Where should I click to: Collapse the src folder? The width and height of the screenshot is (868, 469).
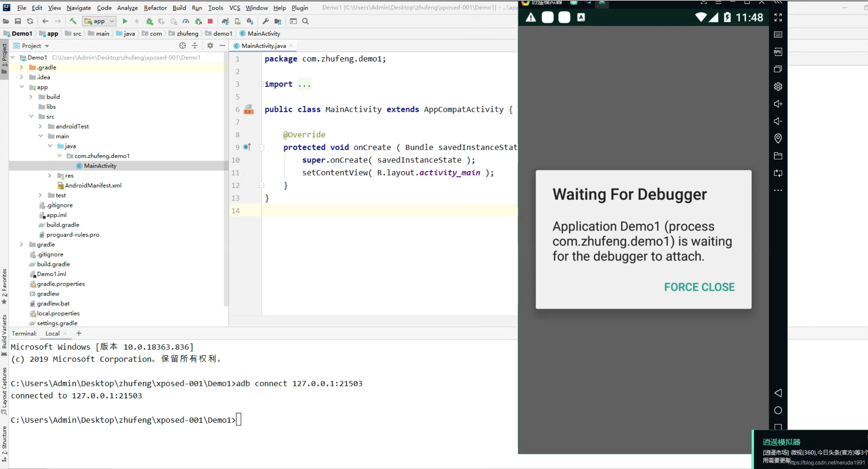[x=31, y=116]
